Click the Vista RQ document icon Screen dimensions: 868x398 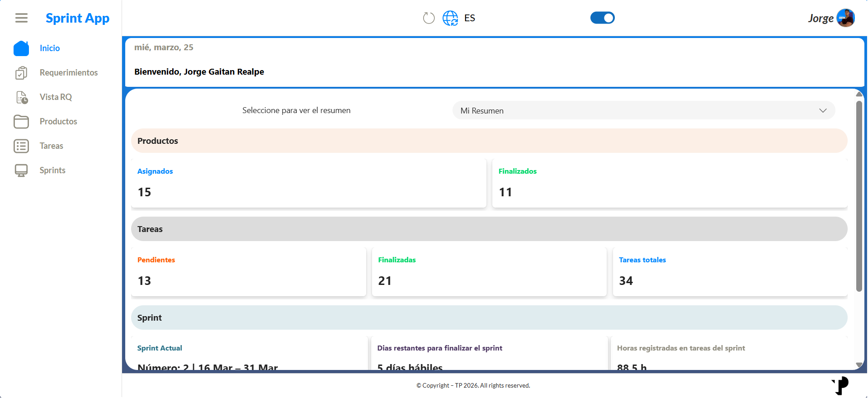22,97
